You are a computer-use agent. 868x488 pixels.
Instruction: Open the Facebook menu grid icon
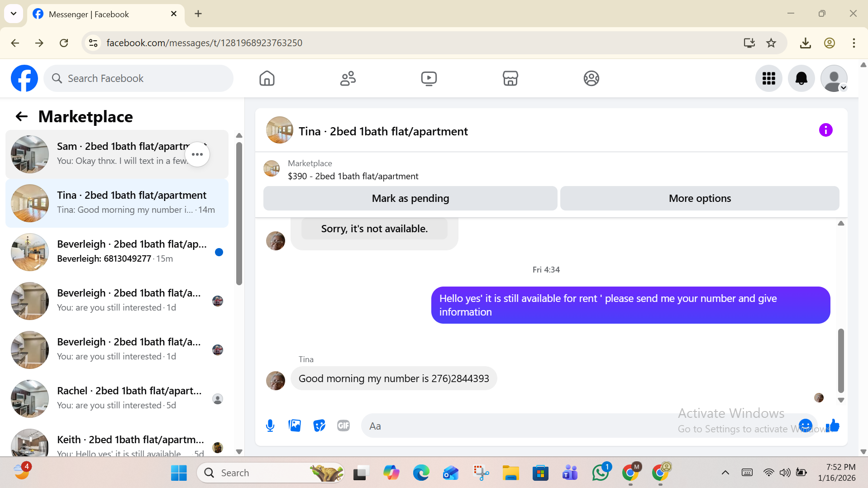click(x=769, y=78)
